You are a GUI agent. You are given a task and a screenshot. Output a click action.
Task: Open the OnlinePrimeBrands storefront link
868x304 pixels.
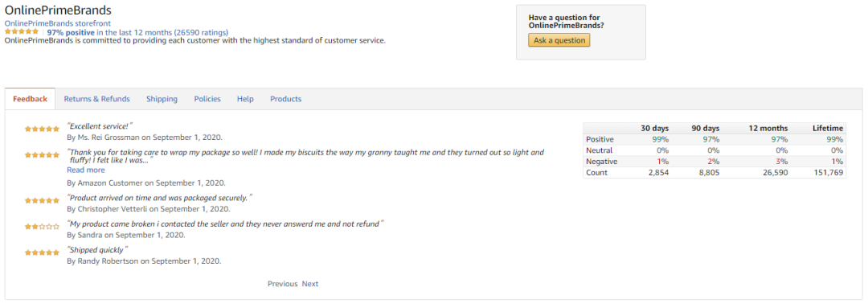click(58, 23)
